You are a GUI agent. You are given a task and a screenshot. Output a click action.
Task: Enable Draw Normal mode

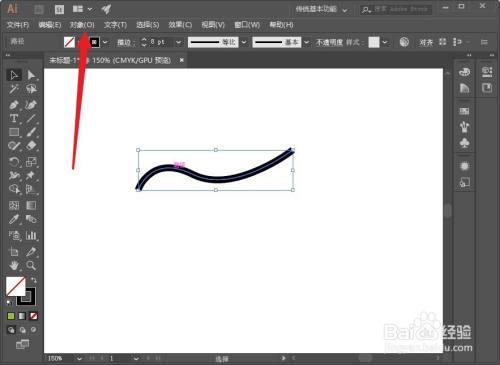(x=11, y=330)
